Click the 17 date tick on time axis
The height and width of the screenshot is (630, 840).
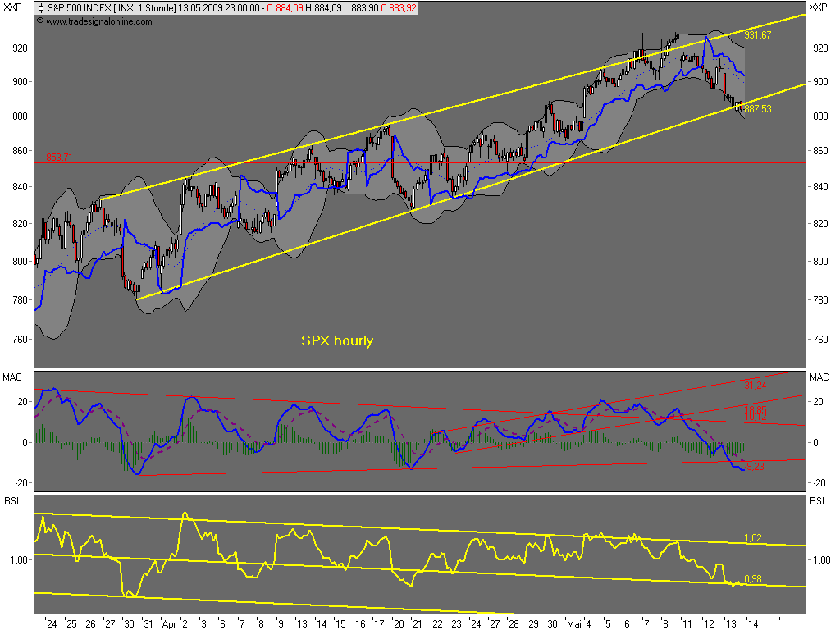pos(379,624)
